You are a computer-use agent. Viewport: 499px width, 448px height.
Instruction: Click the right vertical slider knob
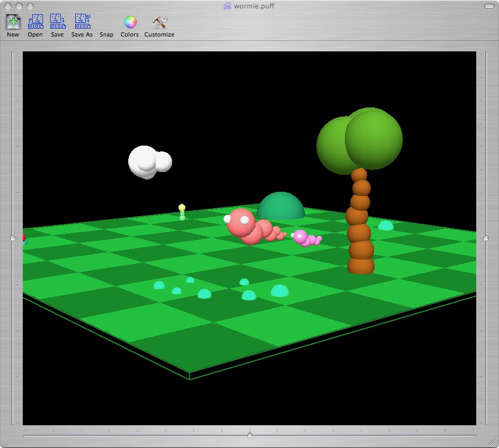point(486,238)
